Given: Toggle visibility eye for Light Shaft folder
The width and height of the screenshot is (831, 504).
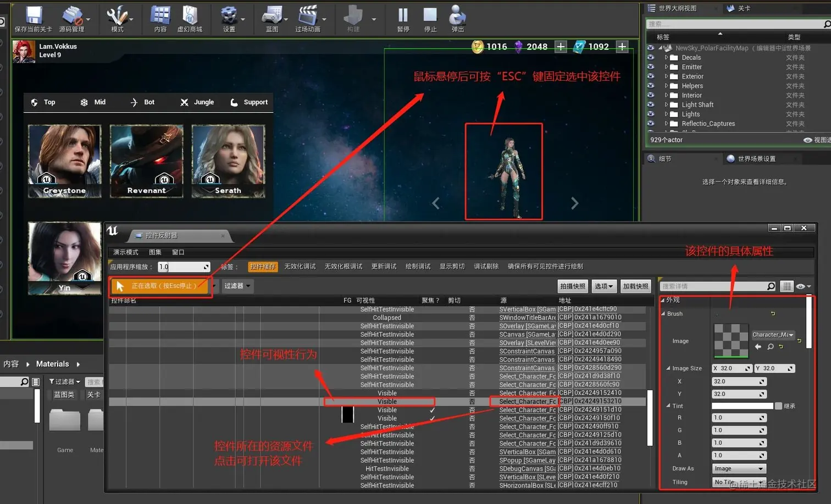Looking at the screenshot, I should pyautogui.click(x=651, y=104).
